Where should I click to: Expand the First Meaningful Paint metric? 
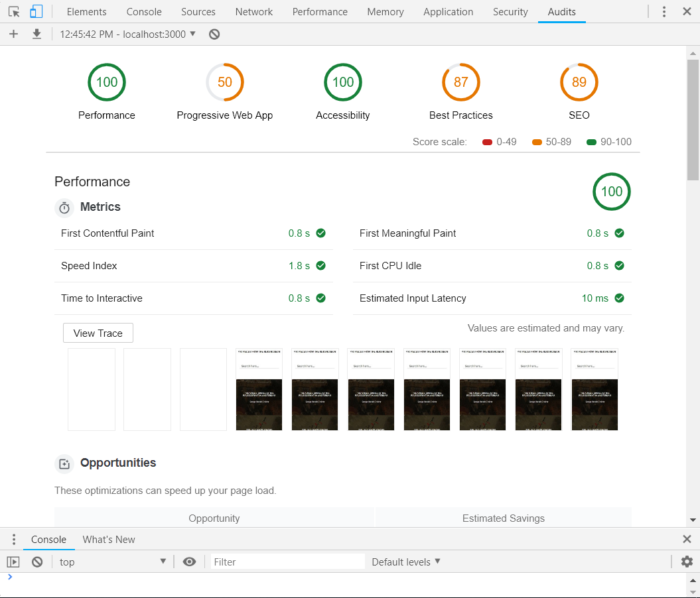pos(492,233)
